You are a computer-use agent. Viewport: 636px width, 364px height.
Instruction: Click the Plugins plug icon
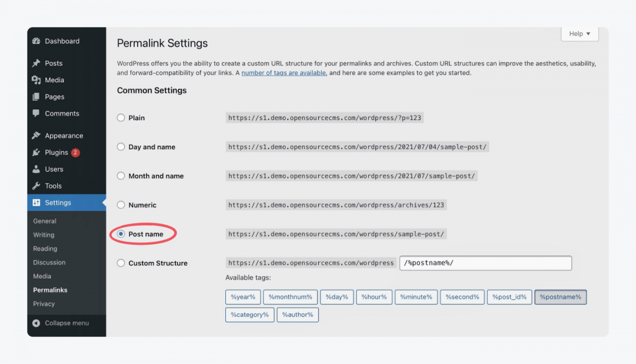pyautogui.click(x=36, y=153)
